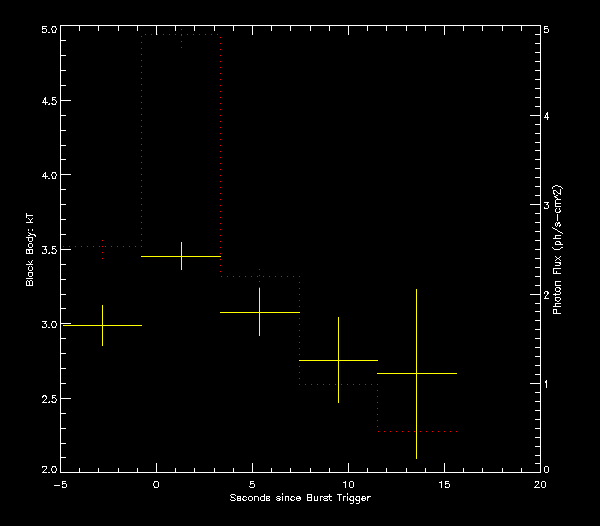Click the 'Photon Flux (ph/s-cm2)' axis label
This screenshot has width=600, height=526.
pos(557,250)
